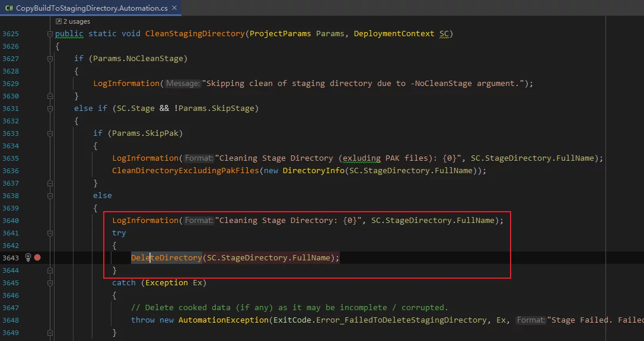Fold the catch block at line 3645
The width and height of the screenshot is (644, 341).
point(49,283)
